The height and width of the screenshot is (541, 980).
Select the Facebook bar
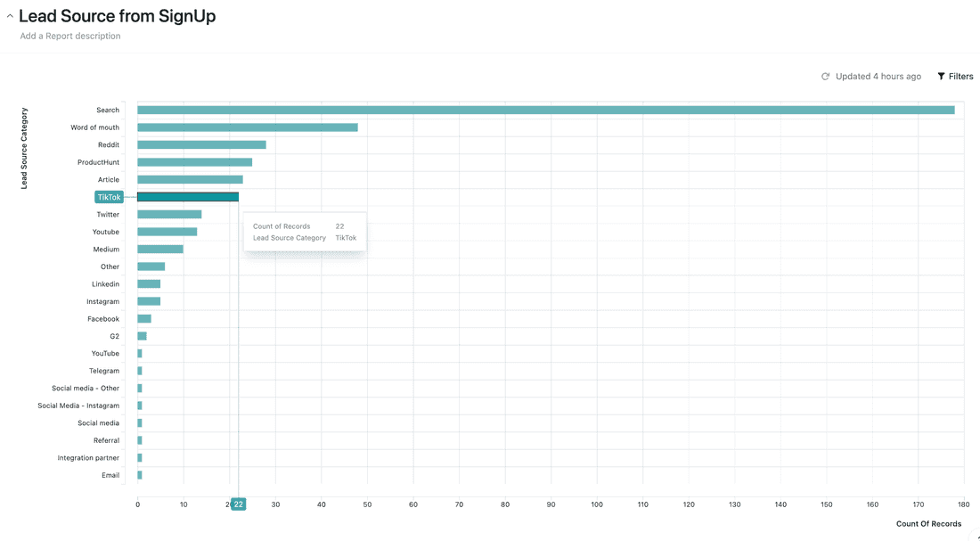(x=142, y=318)
